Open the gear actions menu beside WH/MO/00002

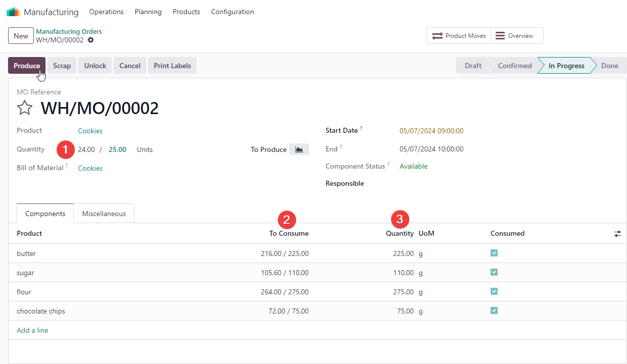(91, 40)
